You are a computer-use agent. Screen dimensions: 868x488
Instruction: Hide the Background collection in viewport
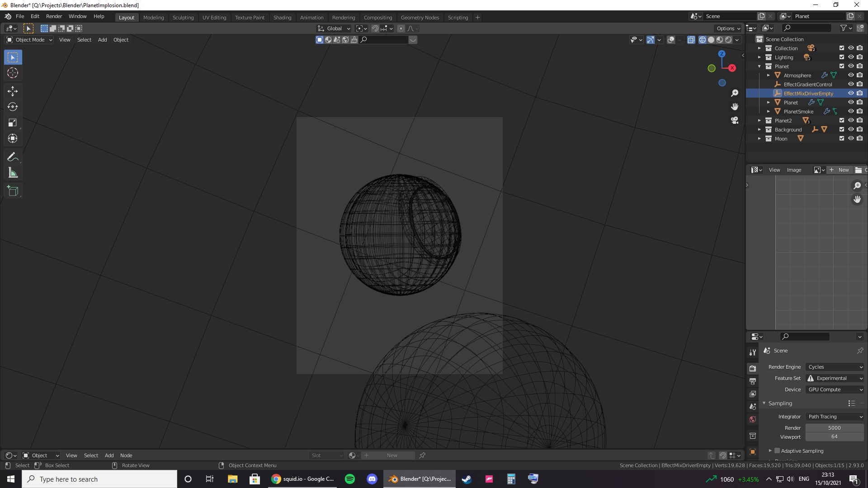851,130
